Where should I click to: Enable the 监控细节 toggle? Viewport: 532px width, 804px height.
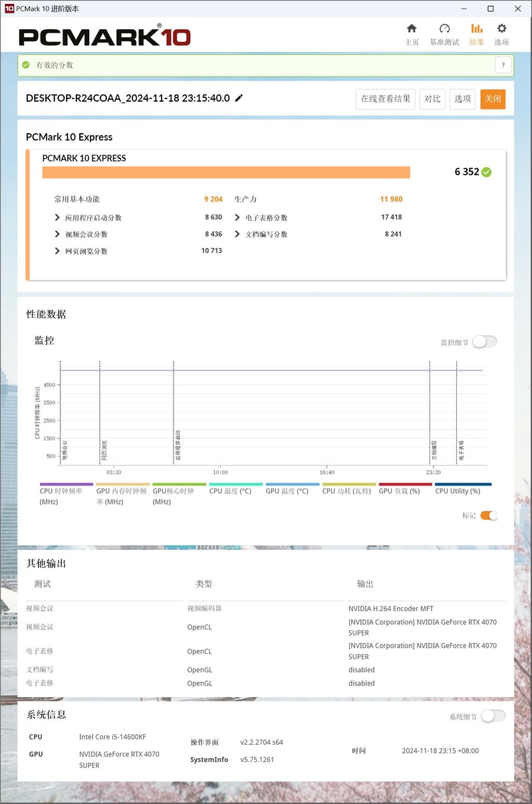point(485,342)
